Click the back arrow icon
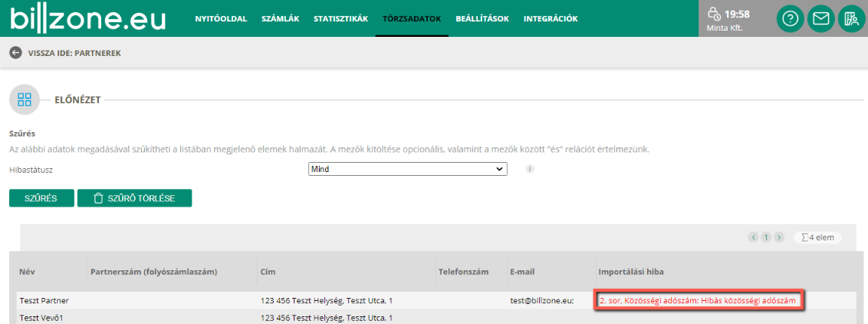This screenshot has width=868, height=324. pyautogui.click(x=15, y=53)
